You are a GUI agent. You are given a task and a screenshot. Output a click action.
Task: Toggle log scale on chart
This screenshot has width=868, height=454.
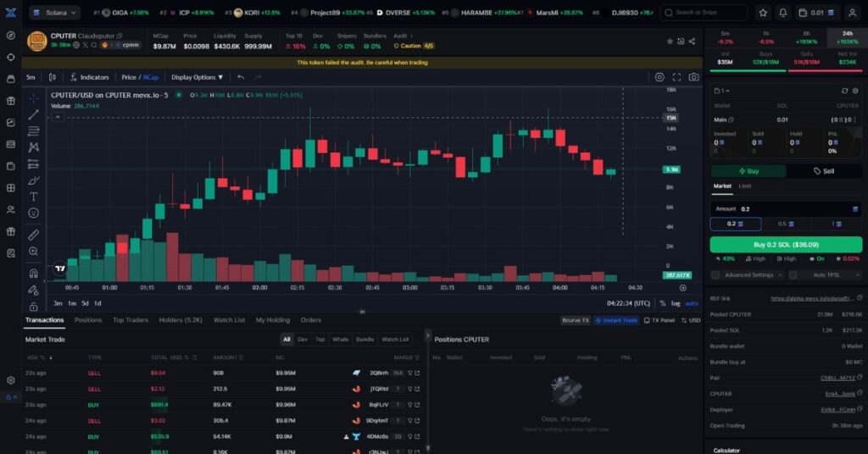coord(676,303)
